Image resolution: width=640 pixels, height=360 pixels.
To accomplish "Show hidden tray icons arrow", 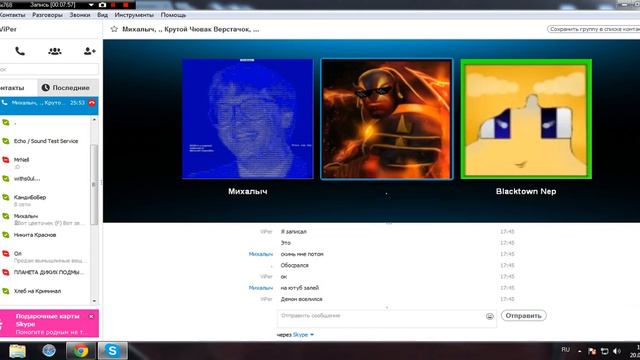I will pos(580,351).
